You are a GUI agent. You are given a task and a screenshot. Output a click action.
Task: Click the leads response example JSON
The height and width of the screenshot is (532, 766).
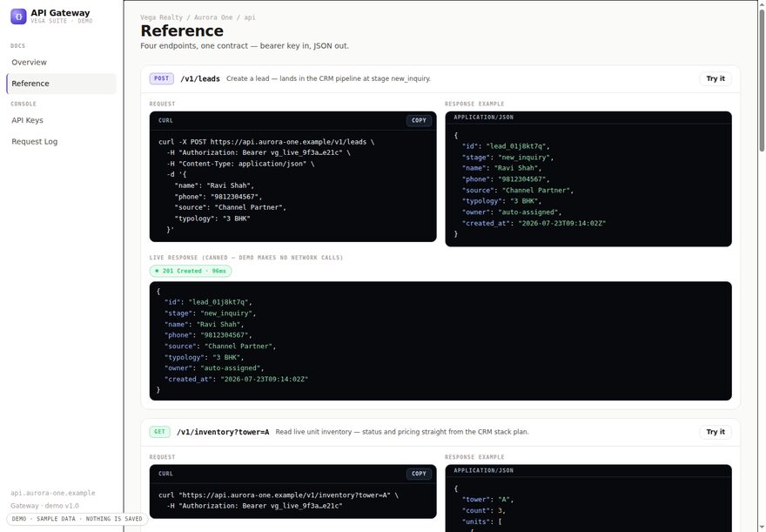[x=588, y=185]
